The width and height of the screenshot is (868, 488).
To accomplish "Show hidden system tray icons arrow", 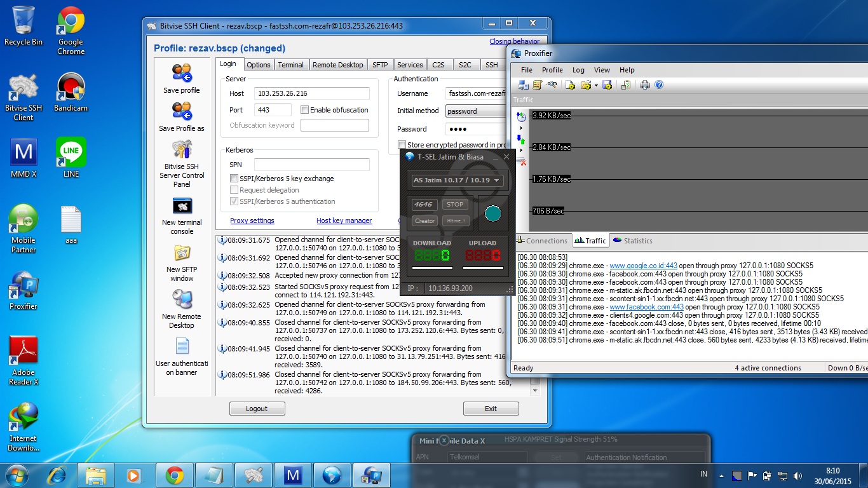I will [721, 475].
